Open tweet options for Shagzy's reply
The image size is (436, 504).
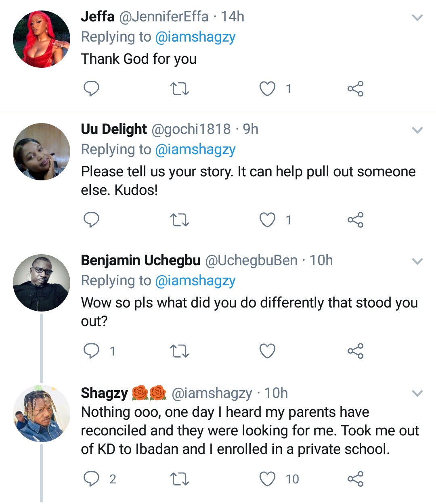click(x=417, y=393)
